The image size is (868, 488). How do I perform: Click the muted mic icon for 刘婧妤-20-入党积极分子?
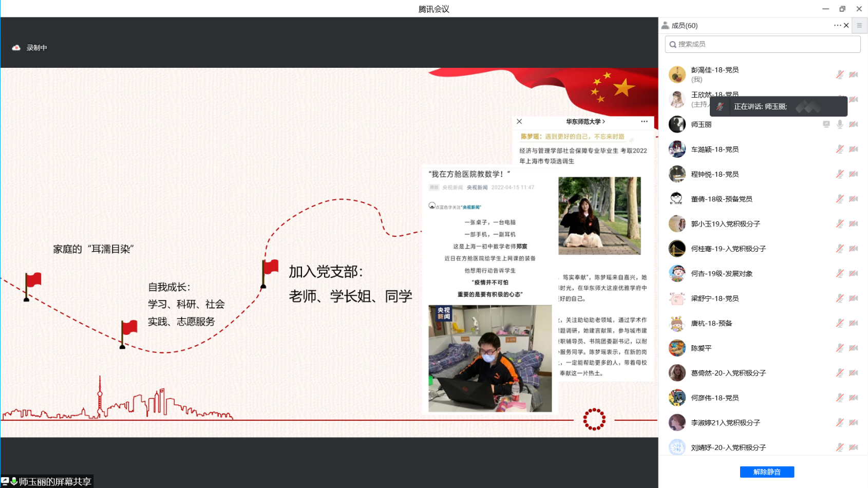pyautogui.click(x=840, y=447)
